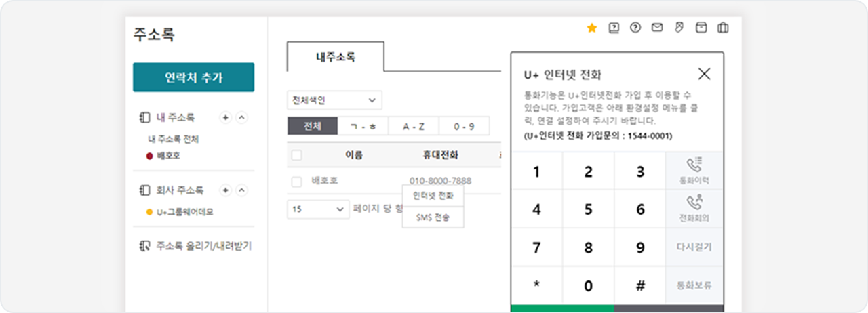Dial key 6 on the keypad
This screenshot has height=313, width=868.
[640, 209]
